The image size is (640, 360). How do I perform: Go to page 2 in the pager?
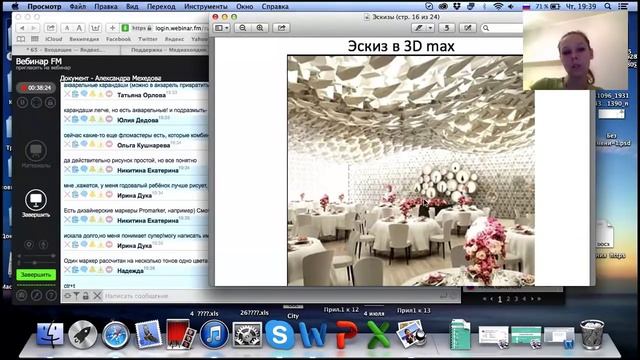[x=508, y=299]
